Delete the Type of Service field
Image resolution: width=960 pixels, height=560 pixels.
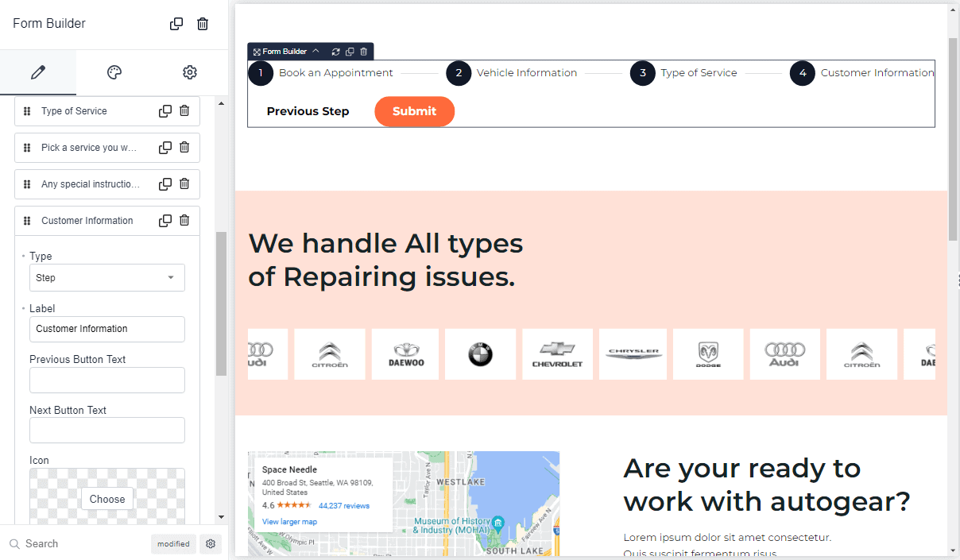(184, 111)
